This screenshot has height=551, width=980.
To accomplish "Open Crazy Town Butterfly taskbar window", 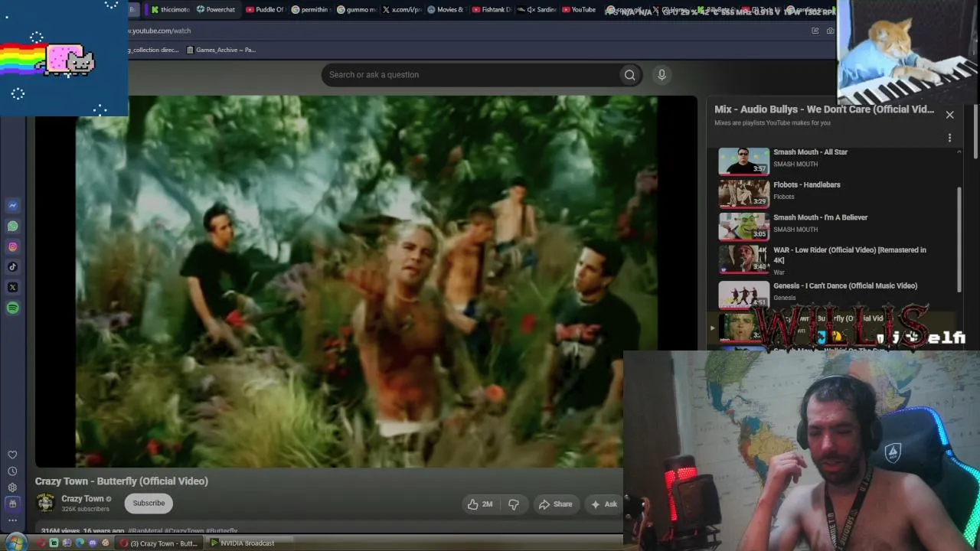I will [x=159, y=543].
